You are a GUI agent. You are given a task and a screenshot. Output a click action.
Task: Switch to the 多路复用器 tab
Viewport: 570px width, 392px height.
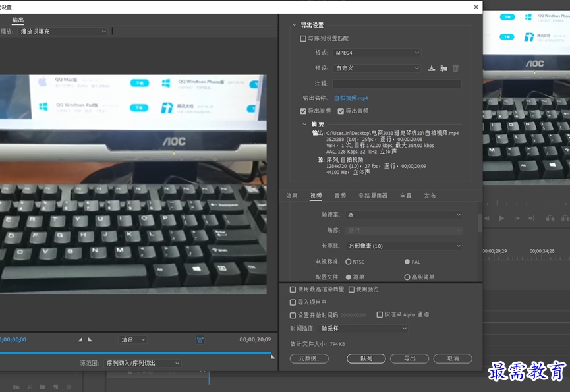(x=372, y=196)
